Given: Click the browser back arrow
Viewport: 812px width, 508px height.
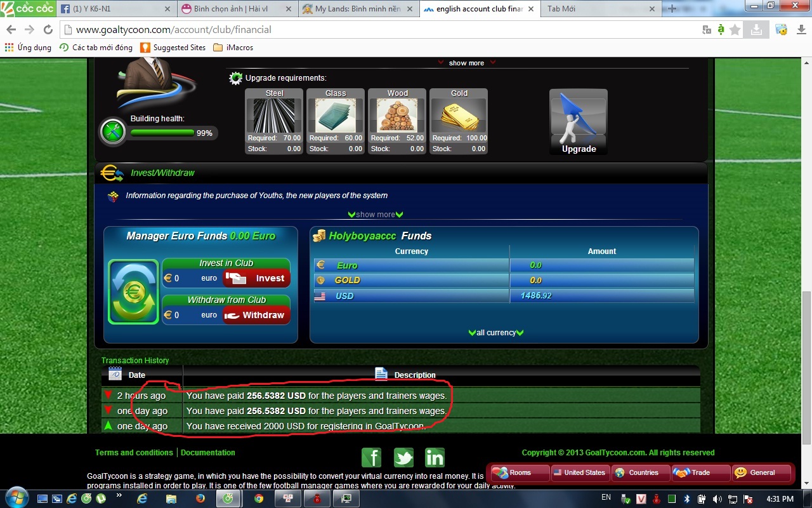Looking at the screenshot, I should (11, 30).
